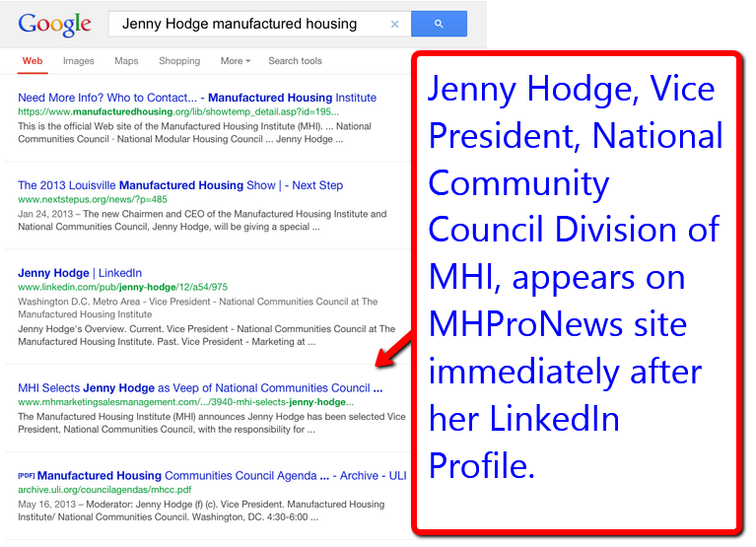
Task: Open 'Manufactured Housing Communities Council Agenda' PDF result
Action: coord(222,476)
